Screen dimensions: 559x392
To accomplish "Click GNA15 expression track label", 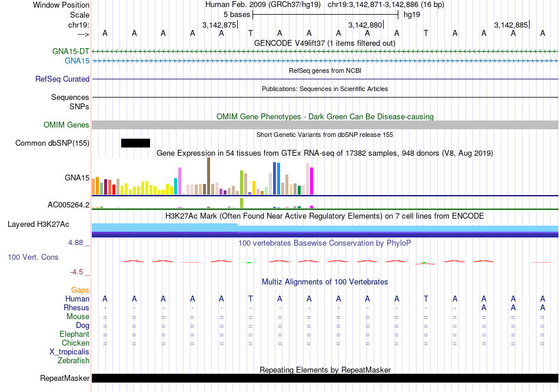I will [x=77, y=177].
